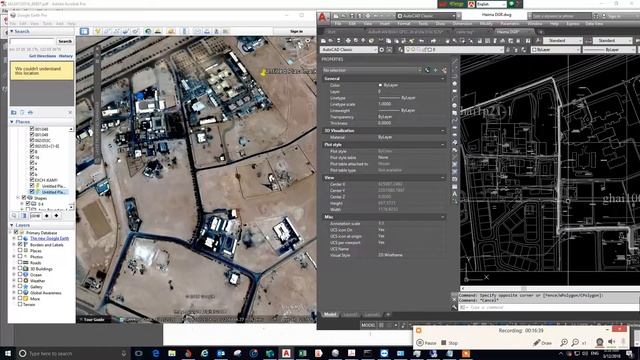The height and width of the screenshot is (360, 640).
Task: Click the recorder zoom in magnifier
Action: coord(564,342)
